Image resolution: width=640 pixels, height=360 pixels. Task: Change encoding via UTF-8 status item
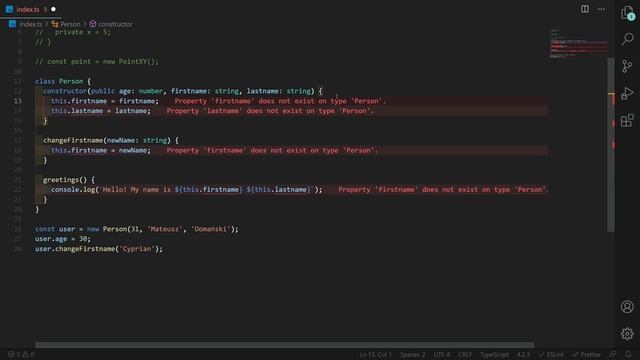(x=442, y=354)
